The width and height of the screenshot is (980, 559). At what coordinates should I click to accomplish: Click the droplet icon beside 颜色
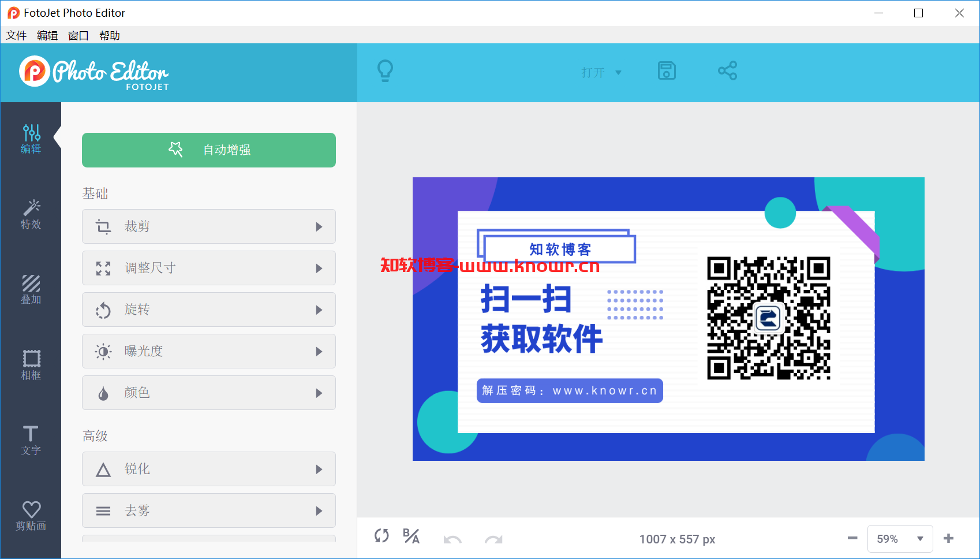(103, 393)
